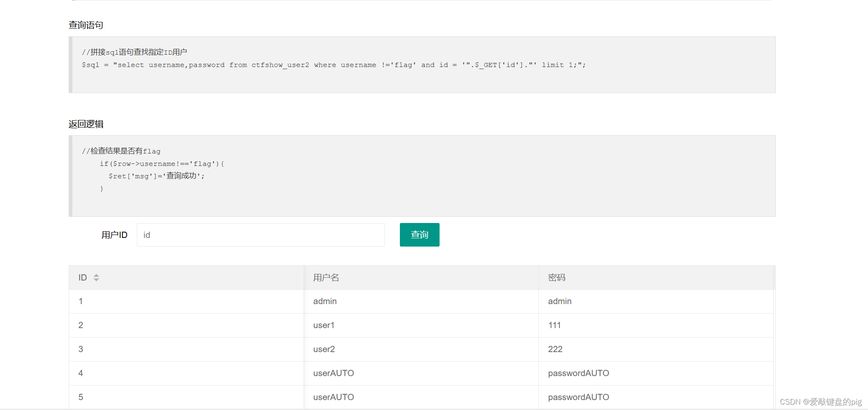Click the green 查询 button
This screenshot has width=868, height=410.
click(419, 235)
